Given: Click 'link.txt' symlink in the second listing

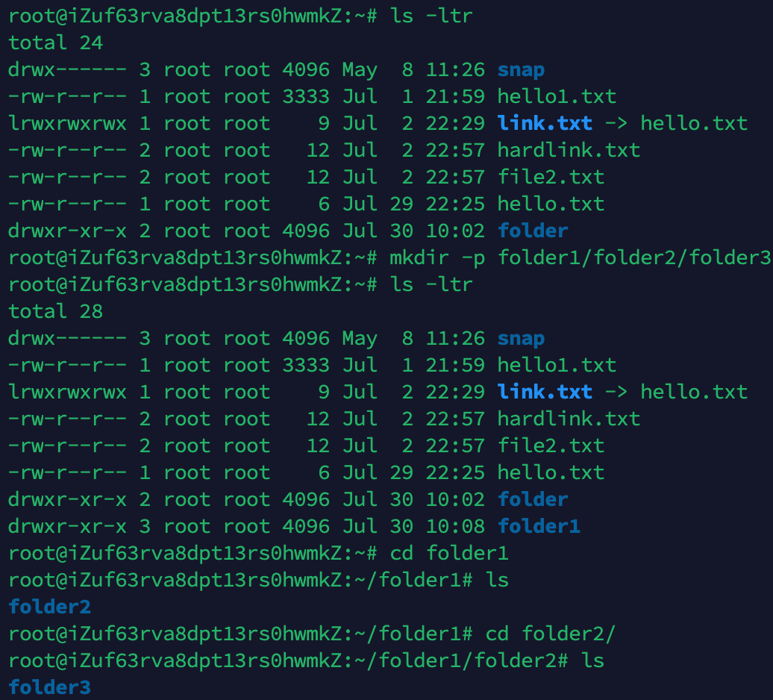Looking at the screenshot, I should pyautogui.click(x=545, y=392).
